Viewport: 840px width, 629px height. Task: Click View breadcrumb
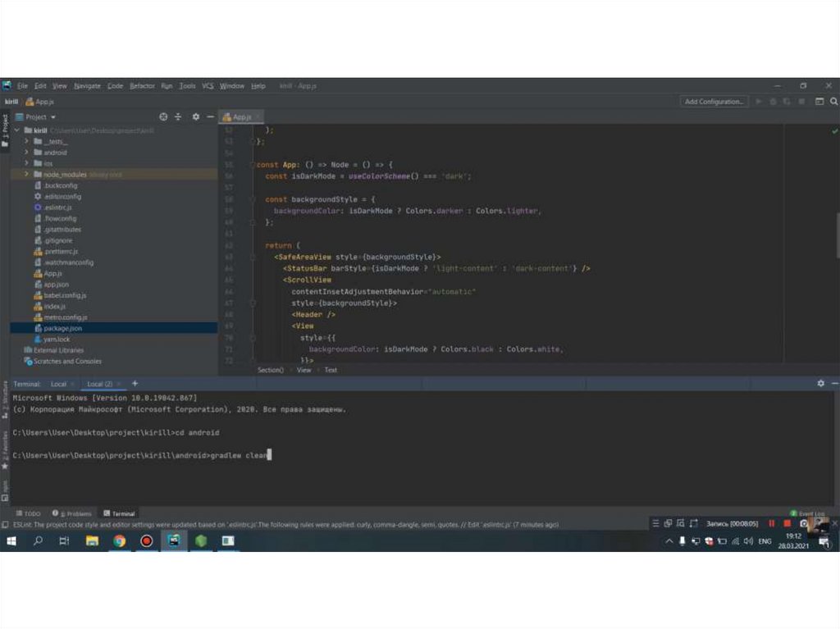tap(304, 370)
